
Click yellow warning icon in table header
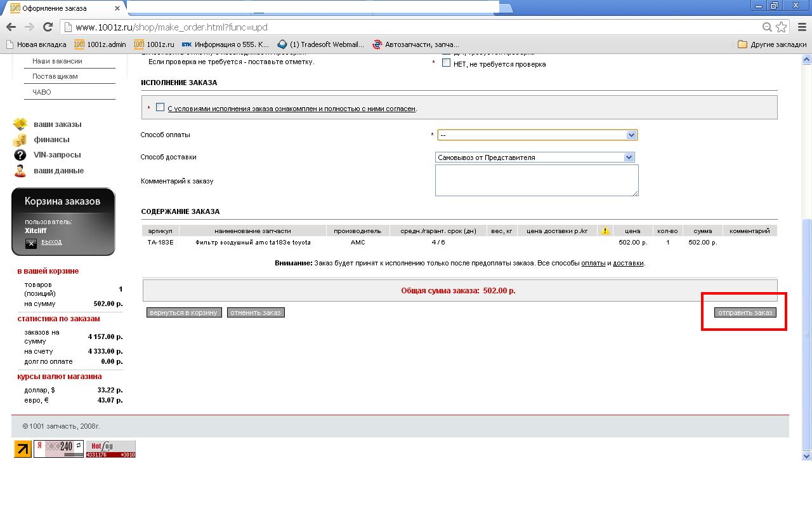pos(605,231)
